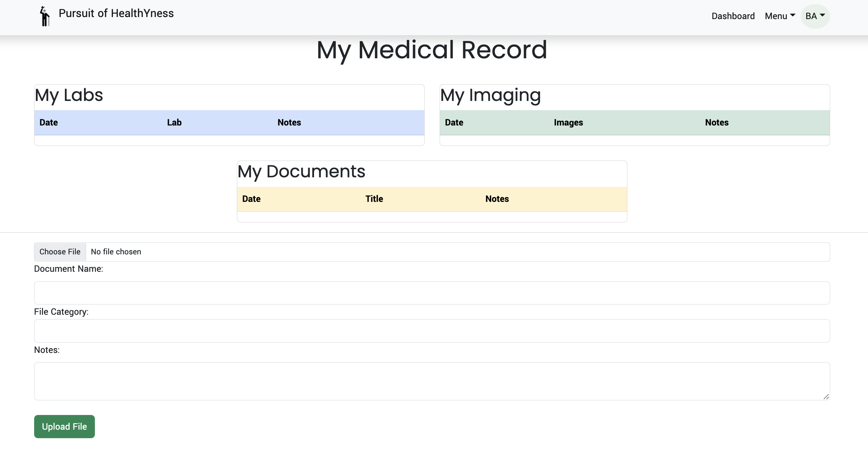Click the Notes header in My Documents

(497, 199)
